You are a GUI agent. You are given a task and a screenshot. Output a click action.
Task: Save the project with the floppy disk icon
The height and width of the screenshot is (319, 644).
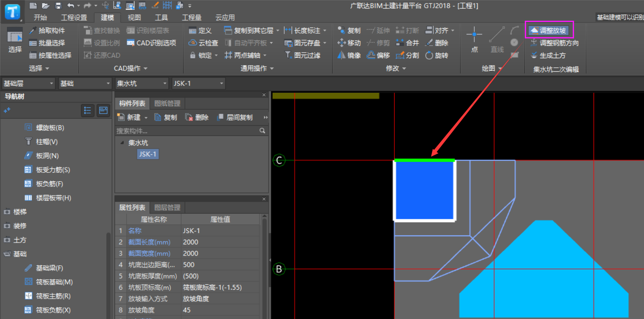tap(58, 6)
